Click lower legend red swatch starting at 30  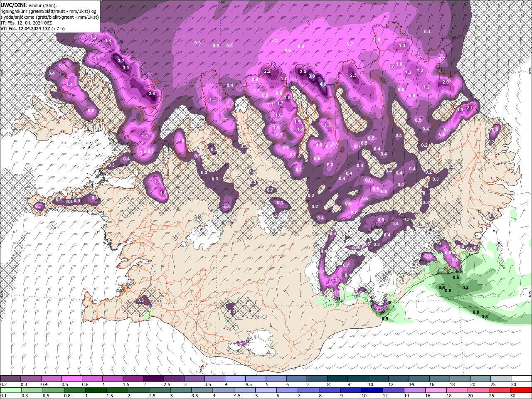[521, 390]
